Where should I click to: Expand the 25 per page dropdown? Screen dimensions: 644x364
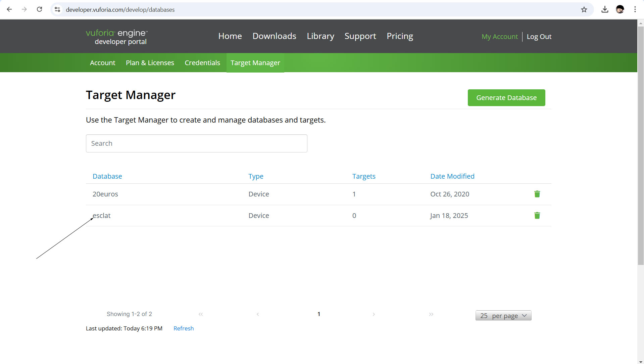pos(503,316)
